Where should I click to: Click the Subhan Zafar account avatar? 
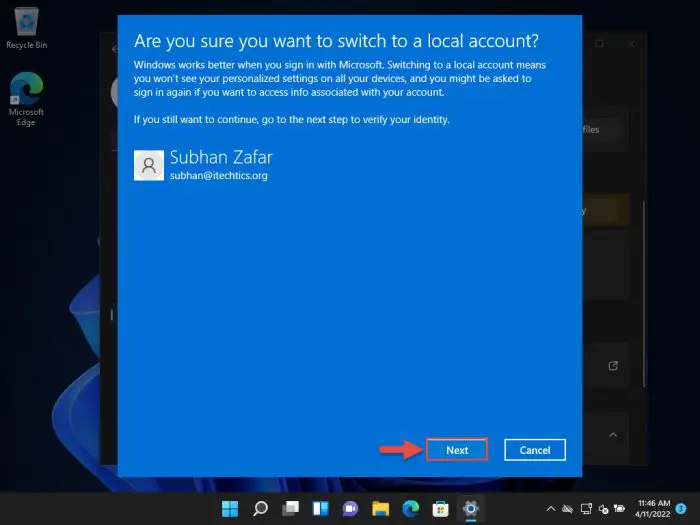(148, 165)
